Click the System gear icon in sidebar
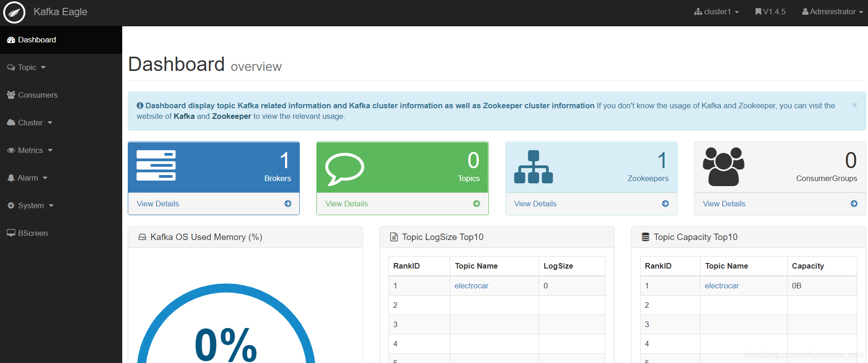This screenshot has width=868, height=363. tap(11, 205)
